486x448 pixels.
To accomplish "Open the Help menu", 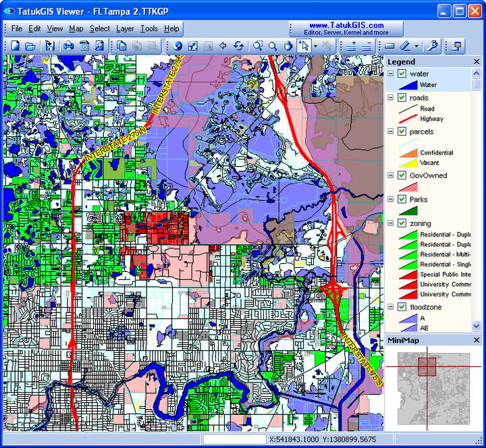I will click(x=171, y=28).
